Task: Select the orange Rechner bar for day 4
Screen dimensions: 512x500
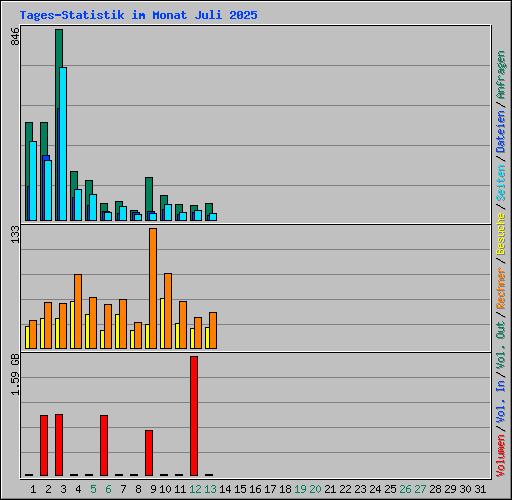Action: pos(78,312)
